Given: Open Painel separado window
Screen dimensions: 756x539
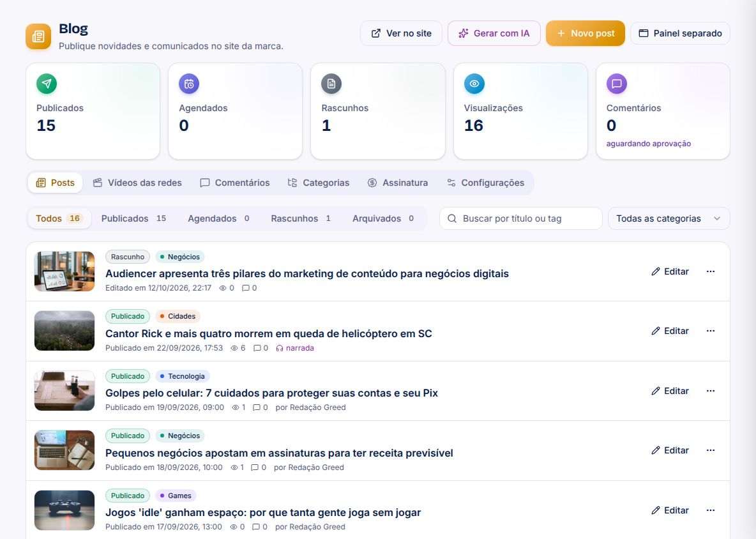Looking at the screenshot, I should tap(680, 33).
